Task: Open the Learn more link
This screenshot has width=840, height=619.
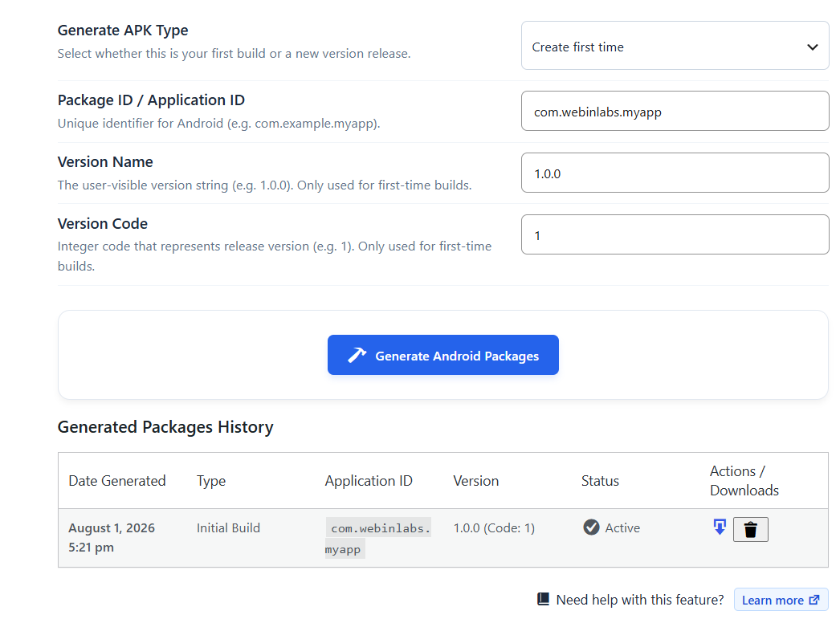Action: click(x=781, y=600)
